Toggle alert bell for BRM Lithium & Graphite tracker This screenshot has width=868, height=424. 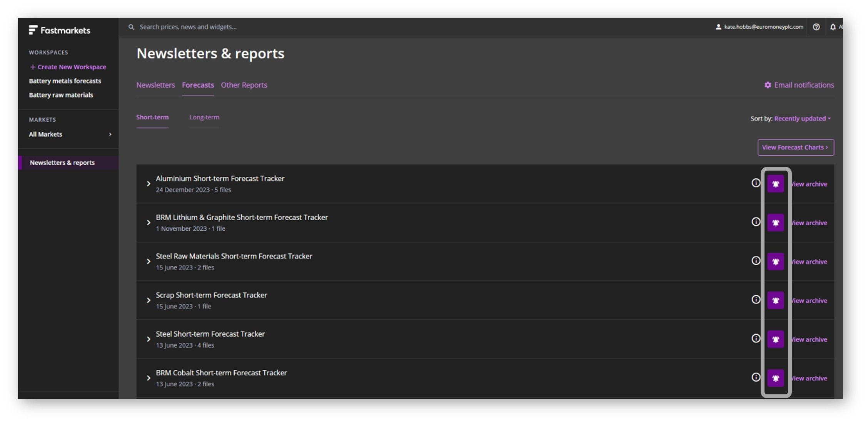[x=776, y=223]
